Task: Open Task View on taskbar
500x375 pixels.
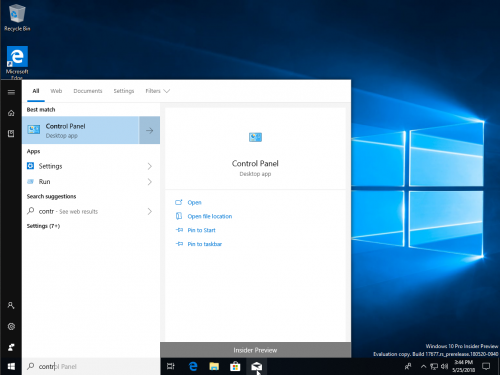Action: [x=171, y=366]
